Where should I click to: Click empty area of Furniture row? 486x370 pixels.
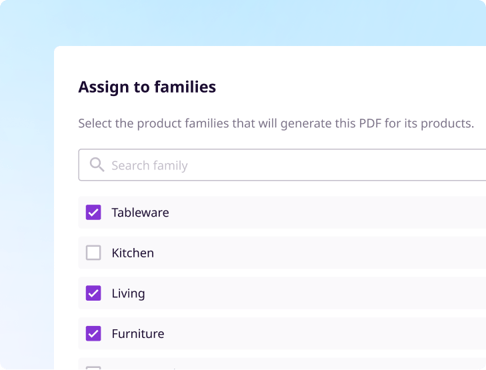coord(323,333)
